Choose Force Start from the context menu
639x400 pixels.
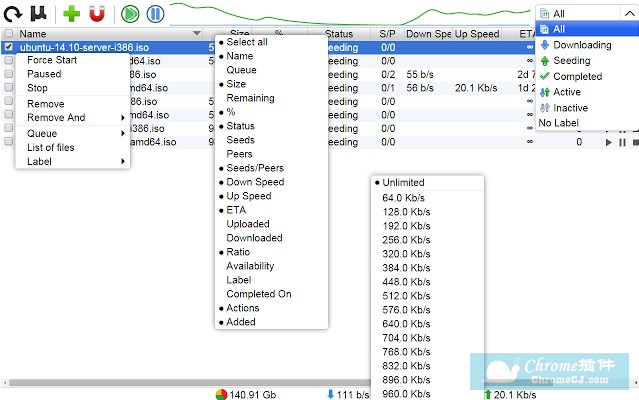tap(52, 60)
